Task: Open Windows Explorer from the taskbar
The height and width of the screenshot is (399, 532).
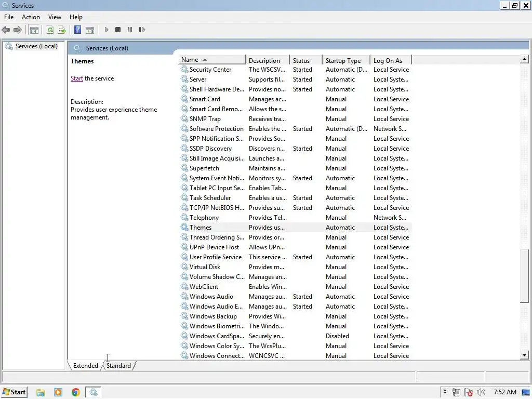Action: (x=41, y=393)
